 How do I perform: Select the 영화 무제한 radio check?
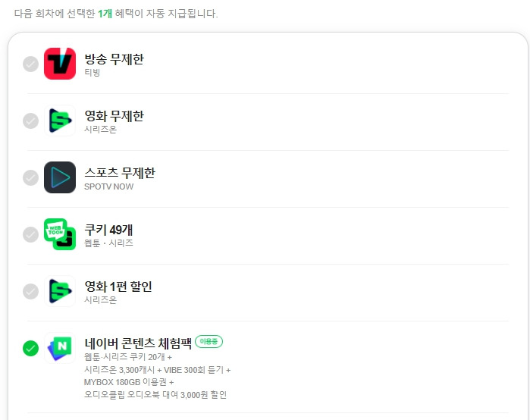pos(30,121)
